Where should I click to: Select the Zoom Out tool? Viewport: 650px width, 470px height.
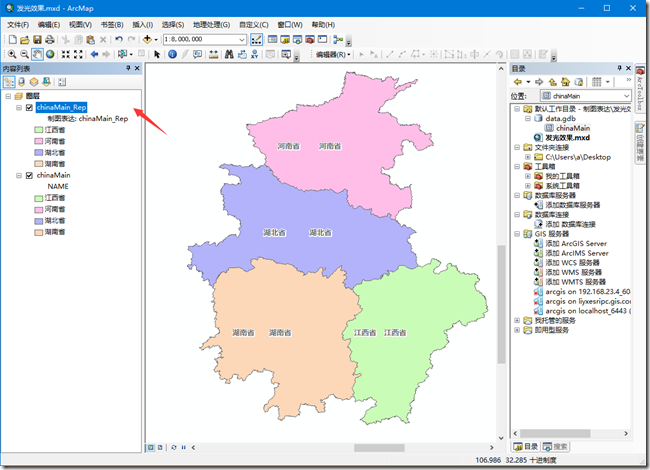pos(24,54)
